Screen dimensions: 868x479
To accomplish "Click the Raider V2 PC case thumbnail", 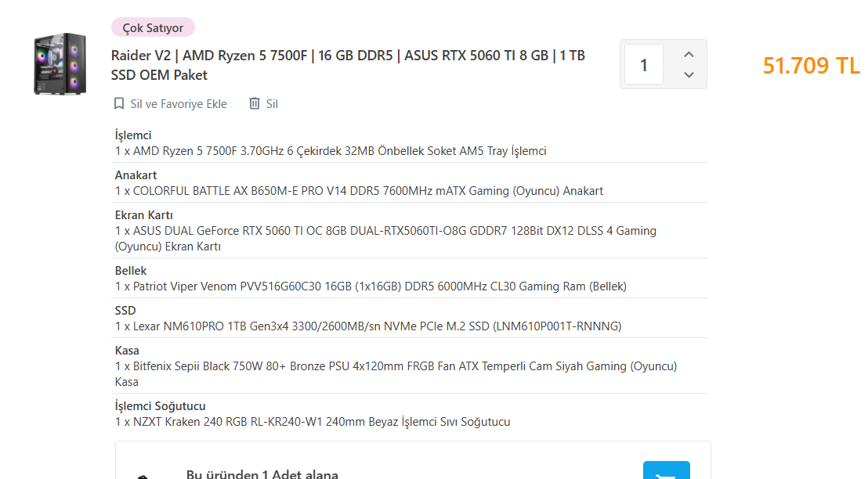I will (60, 63).
